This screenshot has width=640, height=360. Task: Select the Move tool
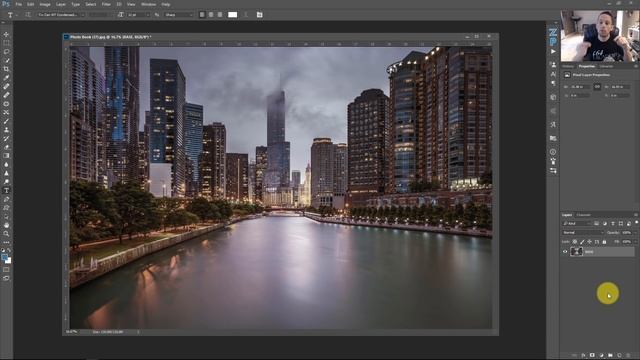[x=6, y=35]
